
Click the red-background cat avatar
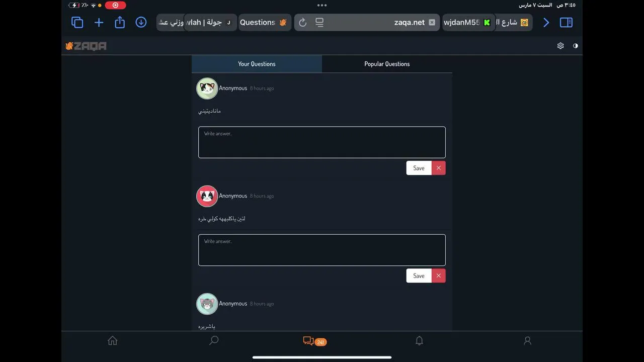[x=207, y=196]
